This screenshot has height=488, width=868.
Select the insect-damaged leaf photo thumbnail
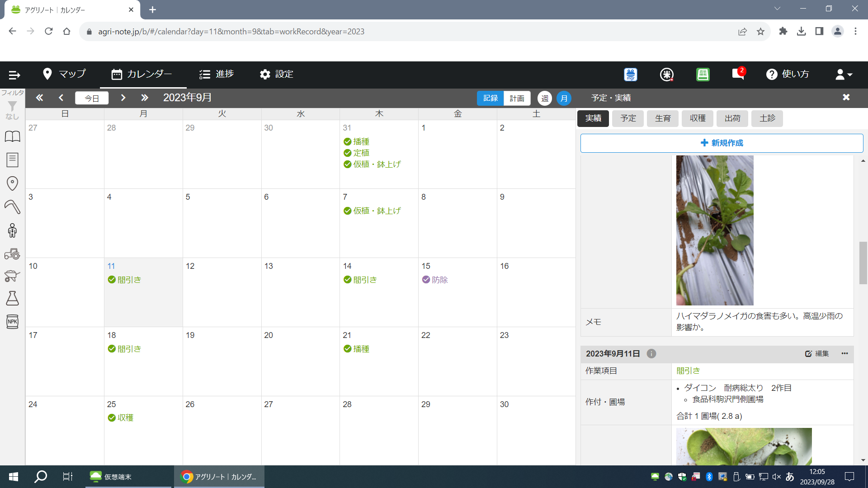tap(744, 446)
